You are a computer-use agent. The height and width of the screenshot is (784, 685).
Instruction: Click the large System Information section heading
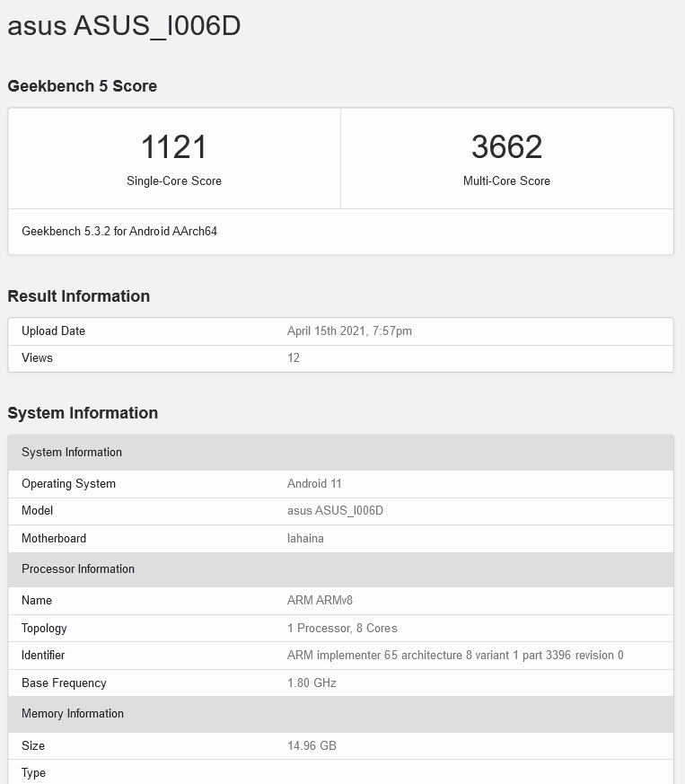pos(83,413)
